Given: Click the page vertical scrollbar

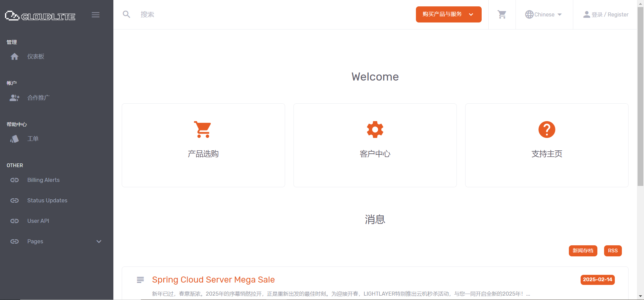Looking at the screenshot, I should [x=640, y=97].
